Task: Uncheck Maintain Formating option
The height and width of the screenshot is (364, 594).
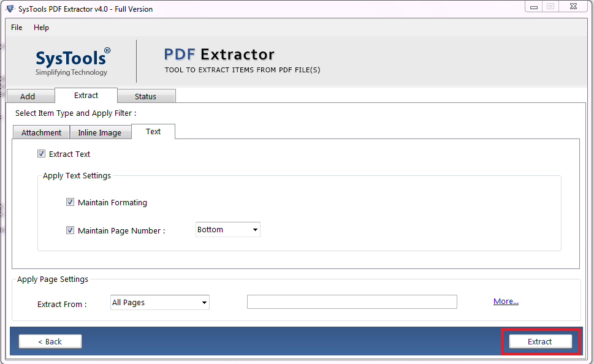Action: 70,202
